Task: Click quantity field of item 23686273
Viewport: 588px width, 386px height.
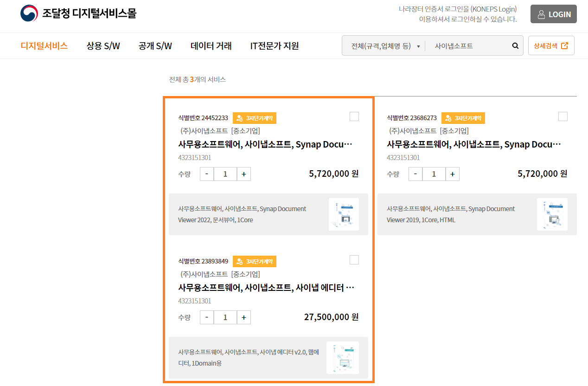Action: click(434, 174)
